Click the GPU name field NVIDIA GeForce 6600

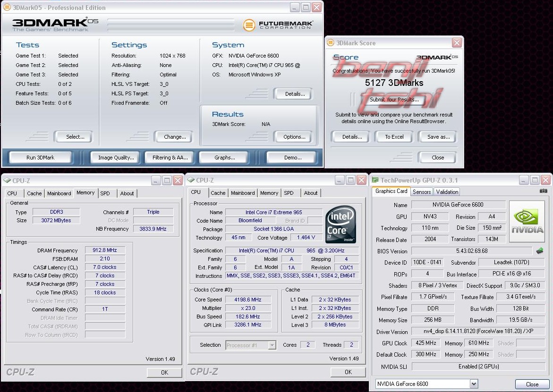click(x=458, y=205)
